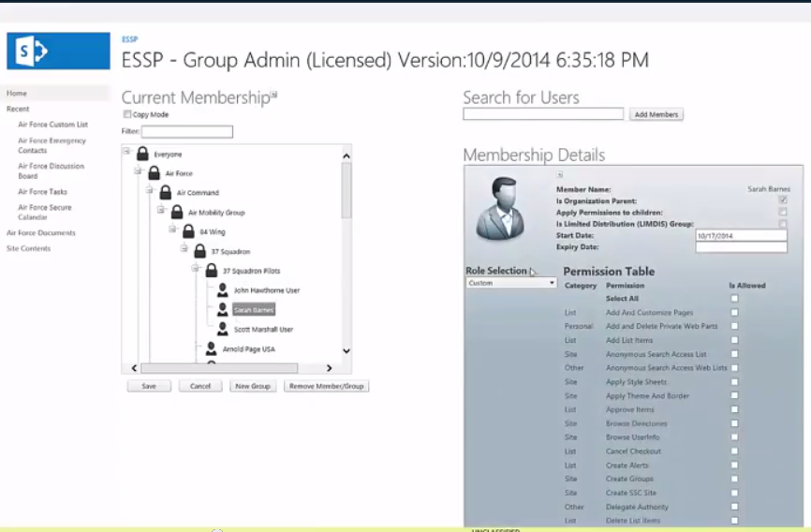The width and height of the screenshot is (811, 532).
Task: Open Air Force Documents navigation link
Action: 41,232
